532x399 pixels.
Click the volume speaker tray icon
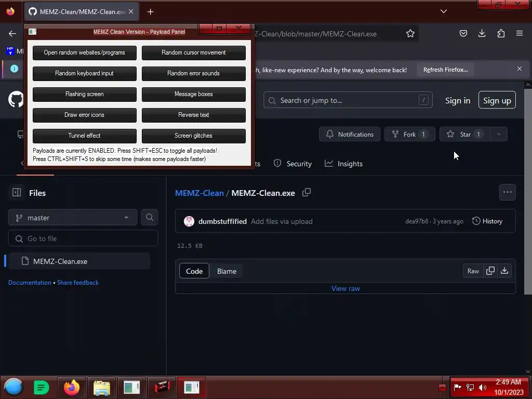tap(483, 387)
